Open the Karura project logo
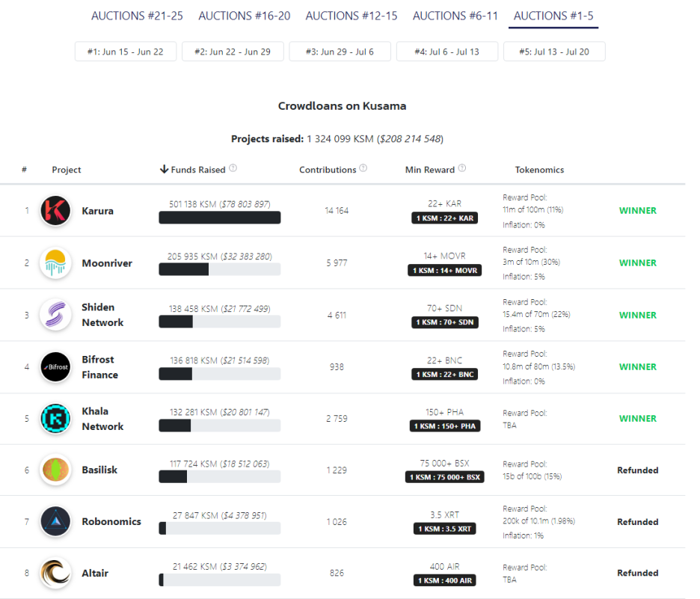The width and height of the screenshot is (700, 599). point(55,210)
